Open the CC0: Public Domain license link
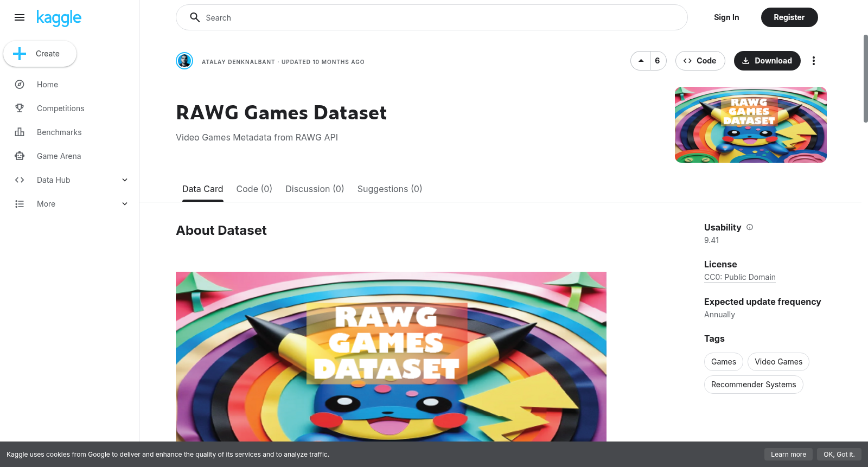This screenshot has width=868, height=467. click(x=740, y=277)
